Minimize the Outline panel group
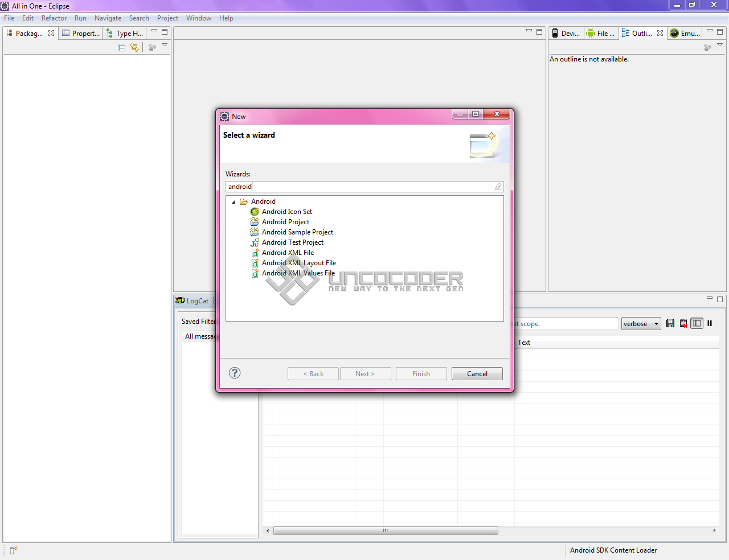 (x=710, y=31)
